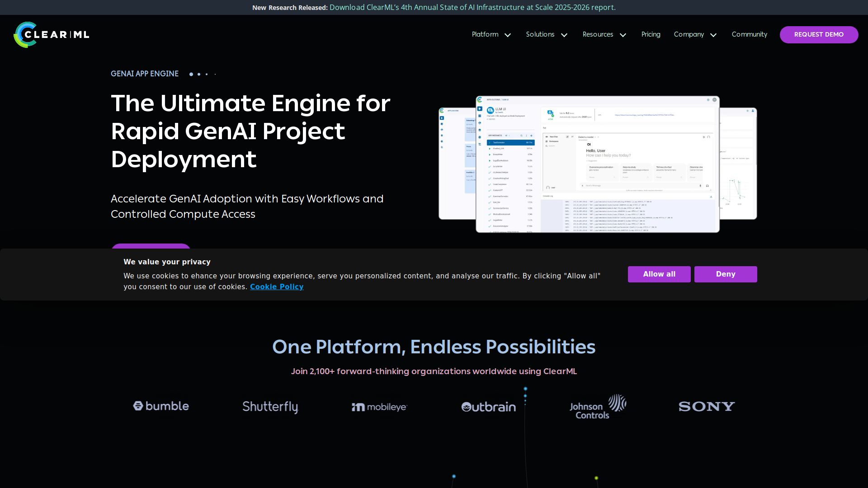Click the Outbrain logo

click(x=488, y=407)
